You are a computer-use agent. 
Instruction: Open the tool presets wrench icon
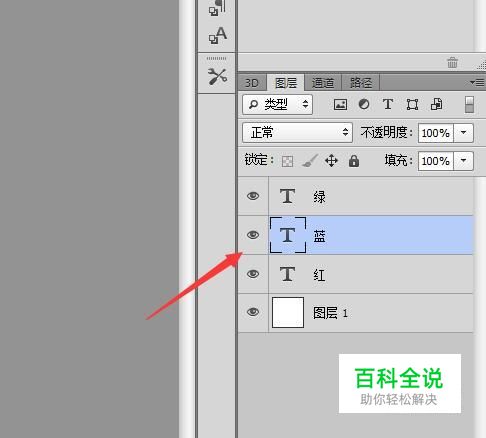point(217,76)
